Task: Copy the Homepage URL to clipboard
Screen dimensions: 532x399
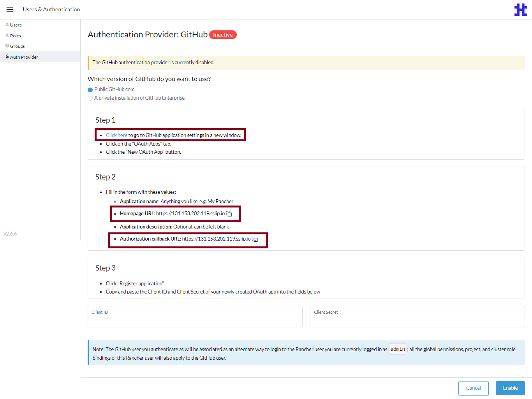Action: coord(229,214)
